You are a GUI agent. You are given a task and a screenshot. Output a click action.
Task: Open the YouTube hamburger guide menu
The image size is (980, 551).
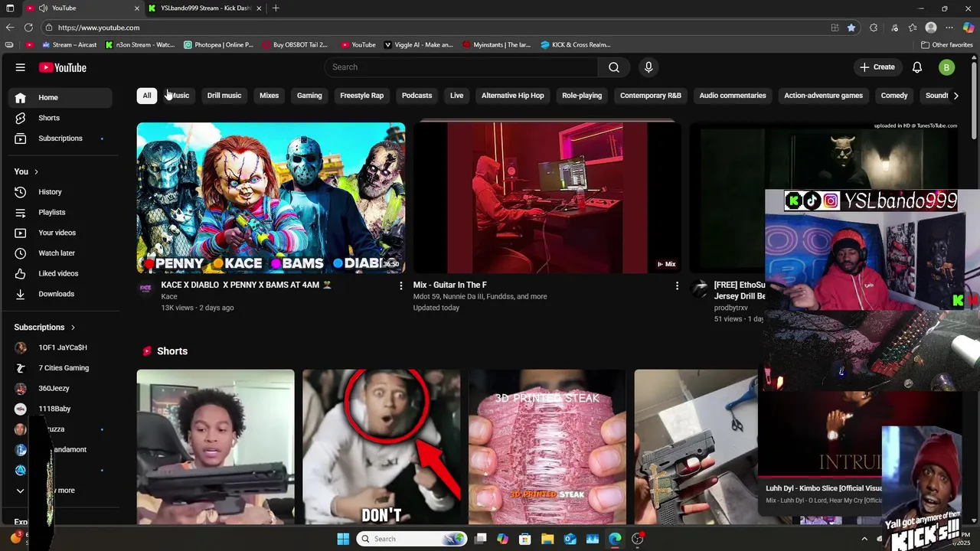tap(21, 67)
